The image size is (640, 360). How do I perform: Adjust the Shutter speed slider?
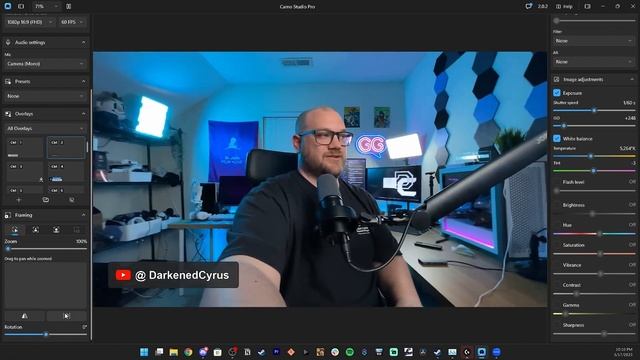pyautogui.click(x=594, y=110)
